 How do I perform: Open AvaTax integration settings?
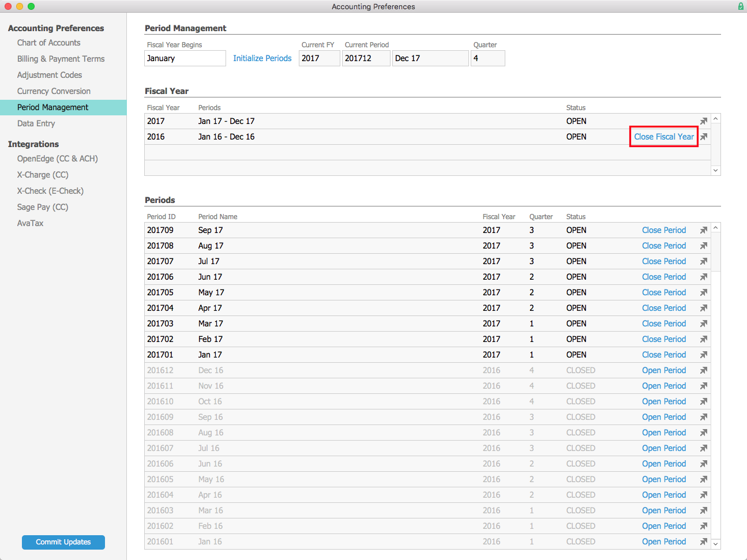31,223
